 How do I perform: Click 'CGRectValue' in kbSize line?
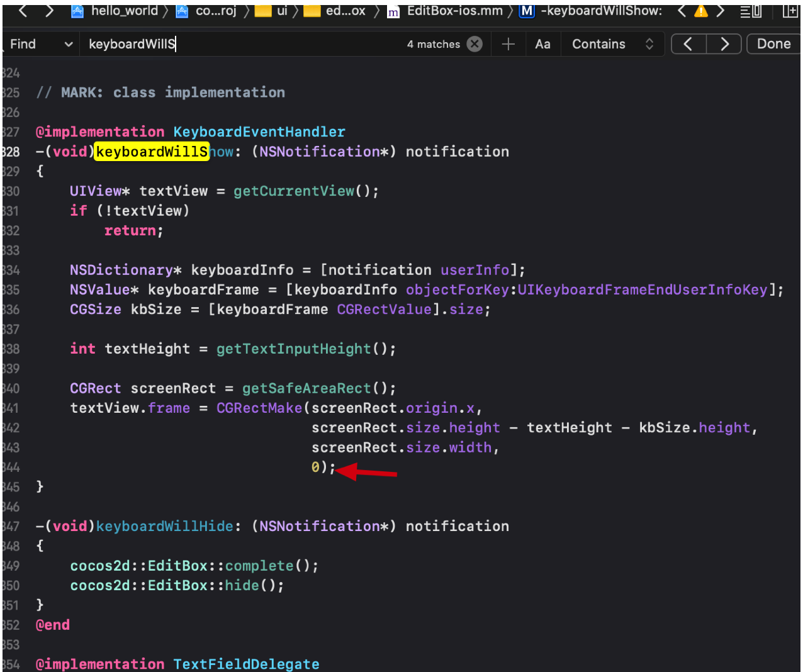384,309
